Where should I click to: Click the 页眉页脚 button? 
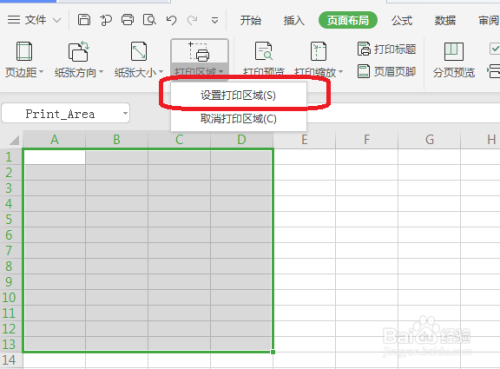387,71
